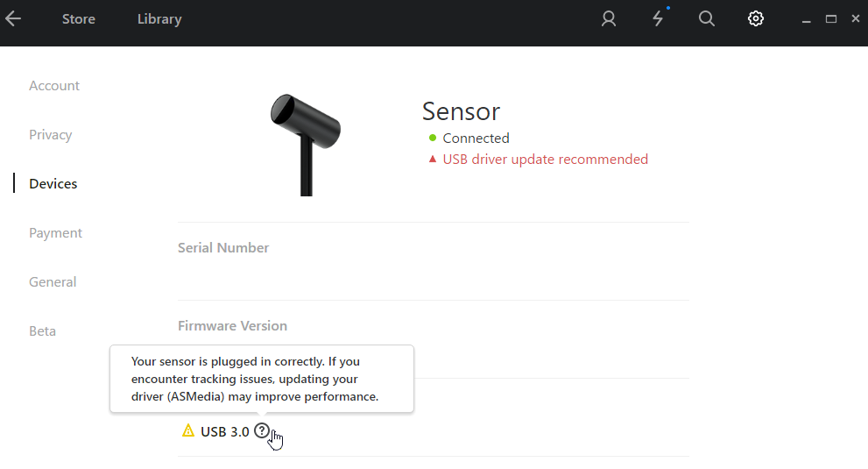This screenshot has width=868, height=469.
Task: Switch to the Library tab
Action: click(159, 19)
